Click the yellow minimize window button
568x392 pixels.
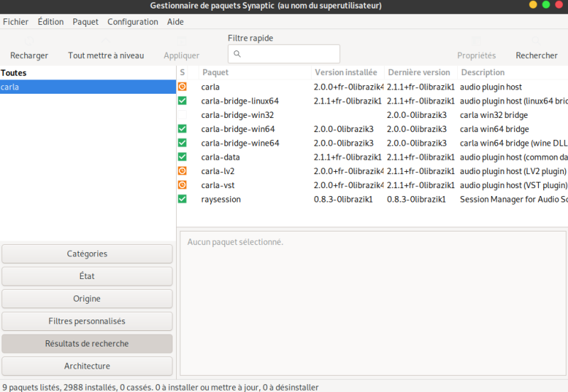pos(533,5)
